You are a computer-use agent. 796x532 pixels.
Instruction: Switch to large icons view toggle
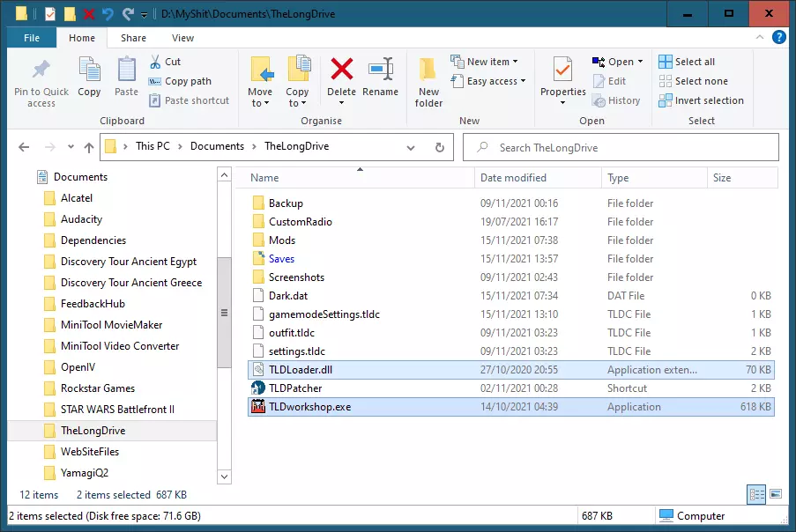[776, 493]
